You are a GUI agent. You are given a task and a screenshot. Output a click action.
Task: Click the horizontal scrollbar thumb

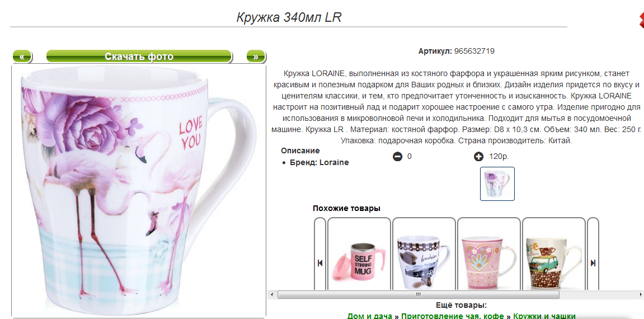click(418, 294)
